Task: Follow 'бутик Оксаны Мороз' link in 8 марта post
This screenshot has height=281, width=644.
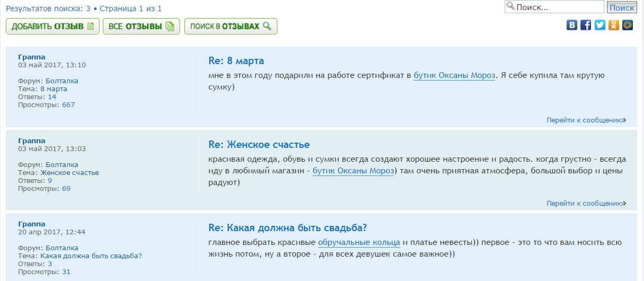Action: 454,75
